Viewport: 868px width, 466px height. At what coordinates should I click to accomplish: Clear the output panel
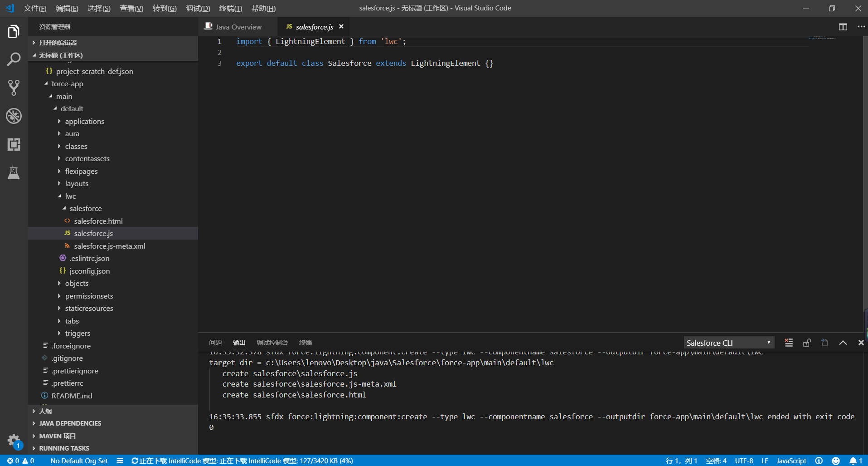click(789, 343)
